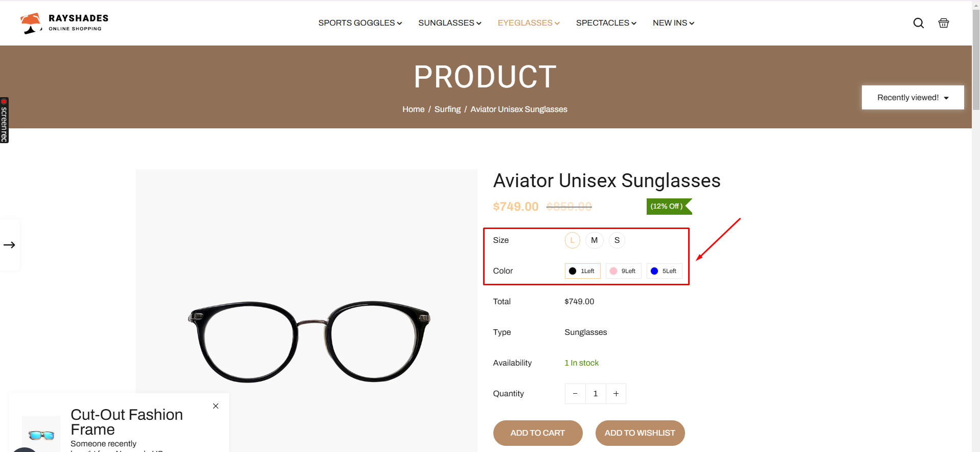Click the struck-through $850.00 price
This screenshot has height=452, width=980.
(569, 207)
